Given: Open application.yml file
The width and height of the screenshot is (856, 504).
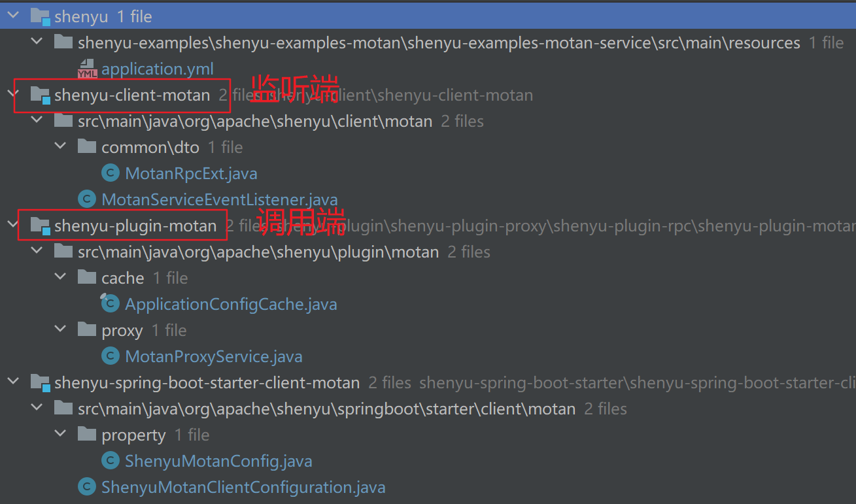Looking at the screenshot, I should [x=158, y=69].
